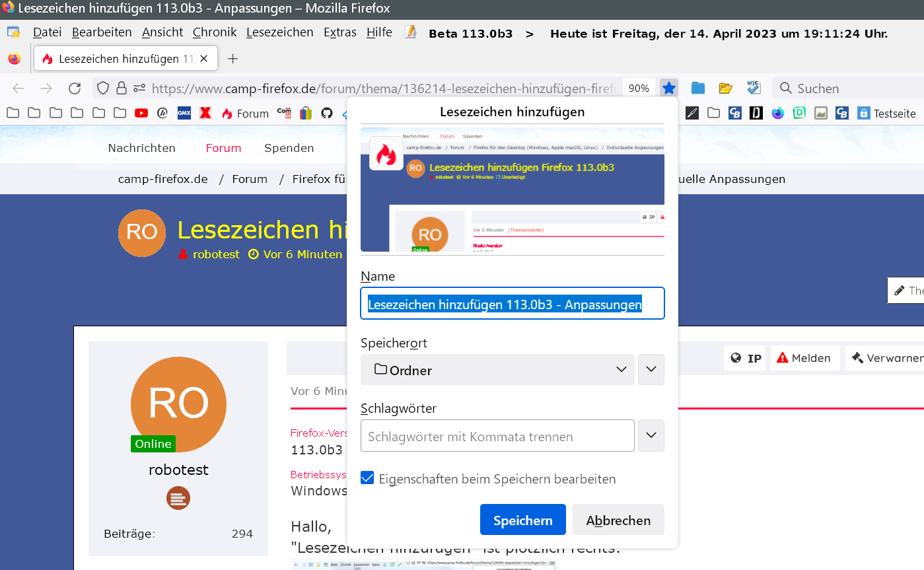
Task: Click the camp-firefox.de breadcrumb link
Action: click(x=163, y=179)
